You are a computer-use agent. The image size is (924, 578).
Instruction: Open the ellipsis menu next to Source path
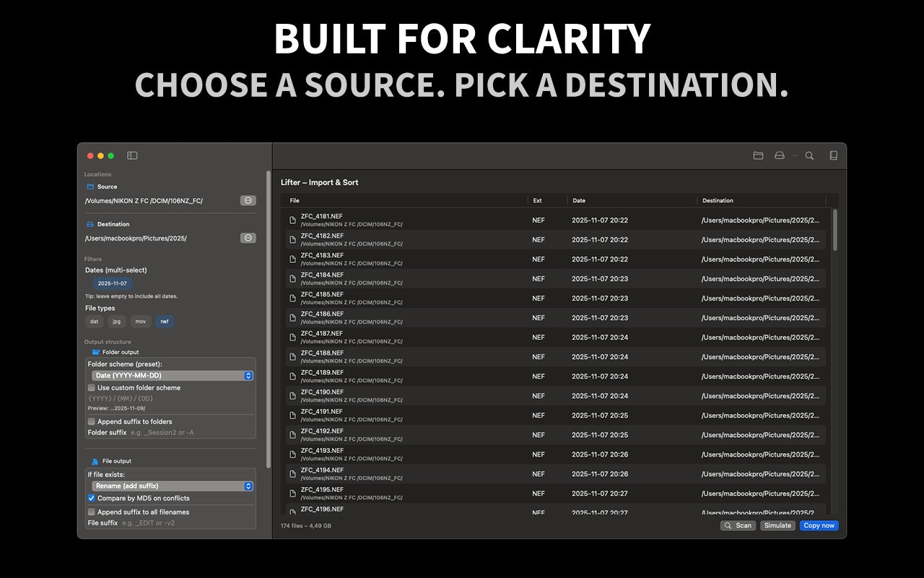coord(248,200)
